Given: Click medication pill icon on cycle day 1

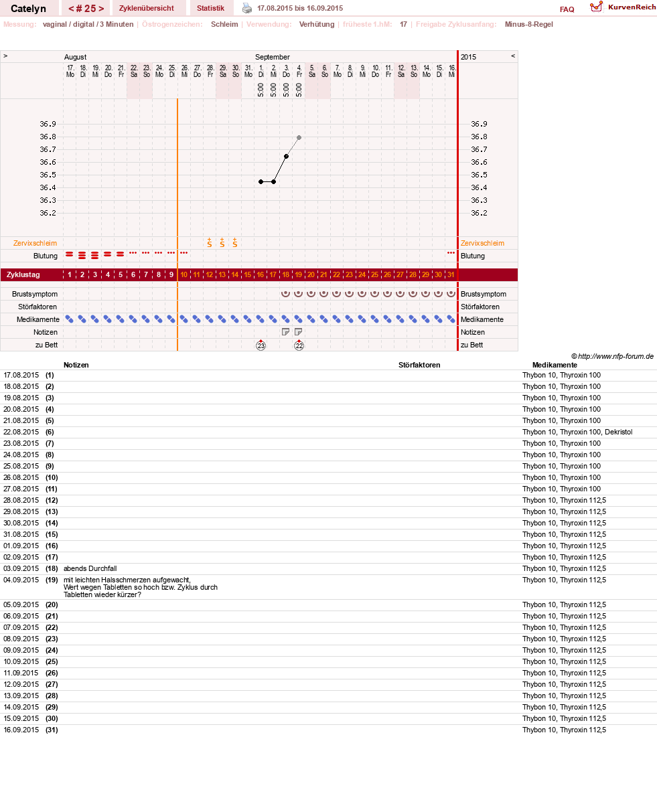Looking at the screenshot, I should (x=70, y=319).
